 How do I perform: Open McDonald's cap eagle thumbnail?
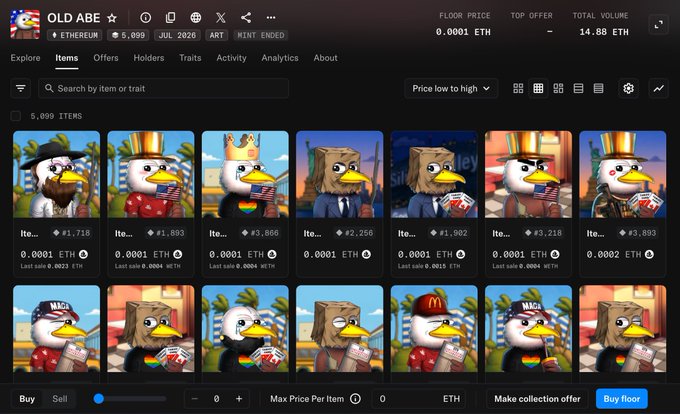pos(434,329)
